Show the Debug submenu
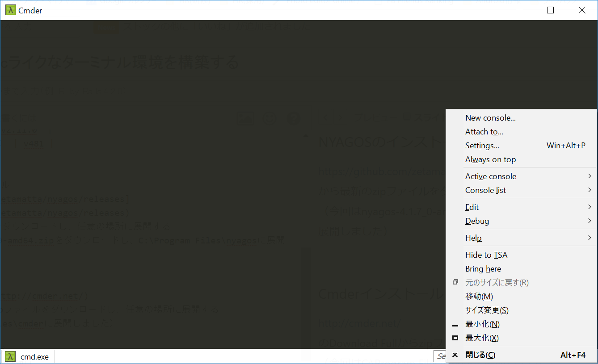The width and height of the screenshot is (598, 364). coord(521,221)
